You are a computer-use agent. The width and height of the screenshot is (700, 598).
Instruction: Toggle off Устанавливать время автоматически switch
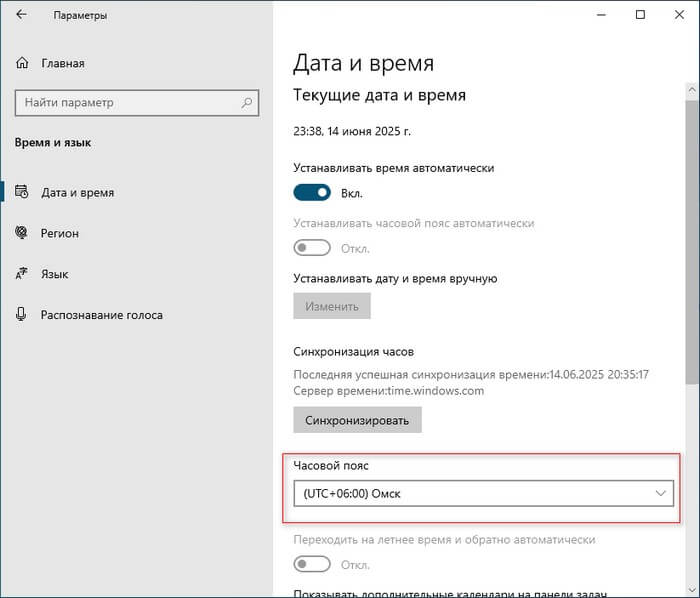(x=312, y=193)
